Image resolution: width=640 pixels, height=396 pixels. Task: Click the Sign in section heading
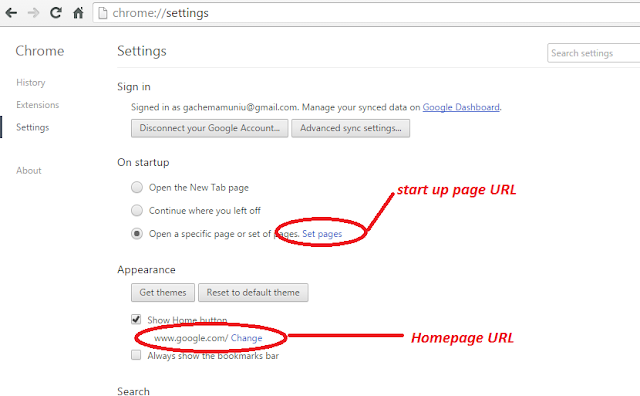(134, 87)
